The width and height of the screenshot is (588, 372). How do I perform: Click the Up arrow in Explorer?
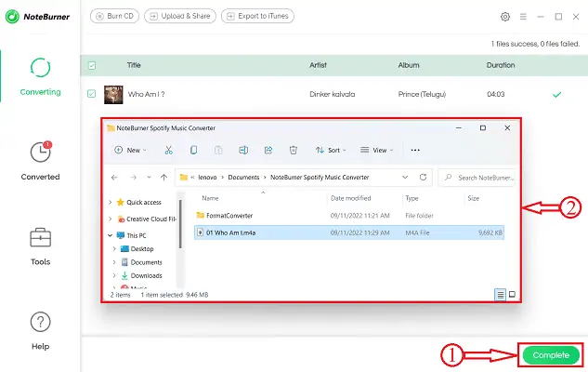pos(163,178)
